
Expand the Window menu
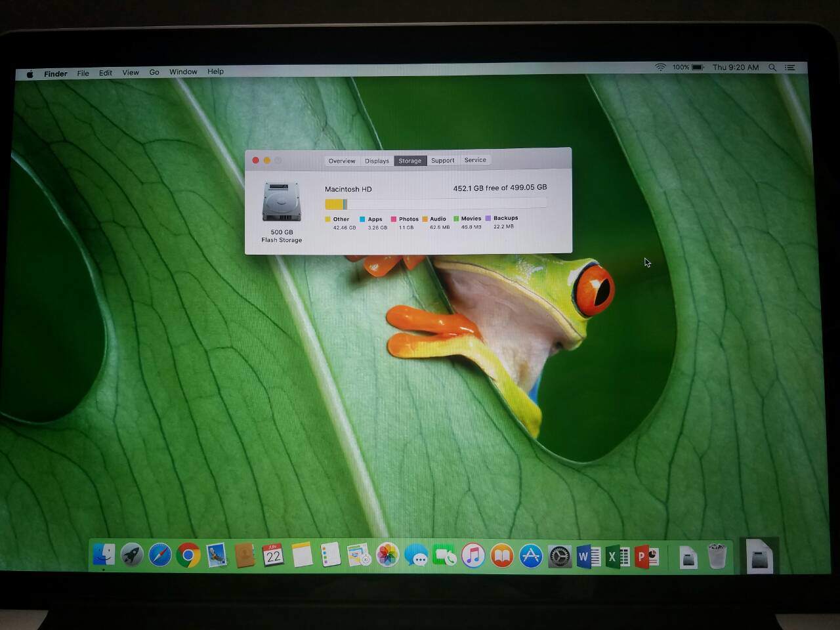tap(183, 72)
